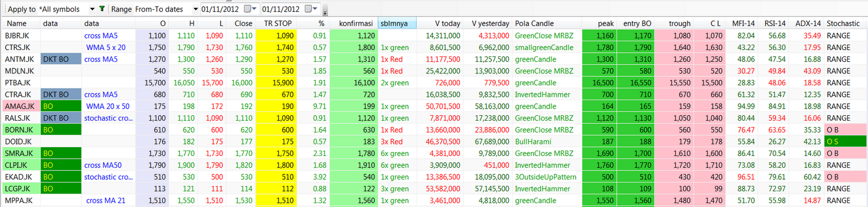Screen dimensions: 868x207
Task: Click the 15,900 TR STOP cell
Action: point(276,83)
